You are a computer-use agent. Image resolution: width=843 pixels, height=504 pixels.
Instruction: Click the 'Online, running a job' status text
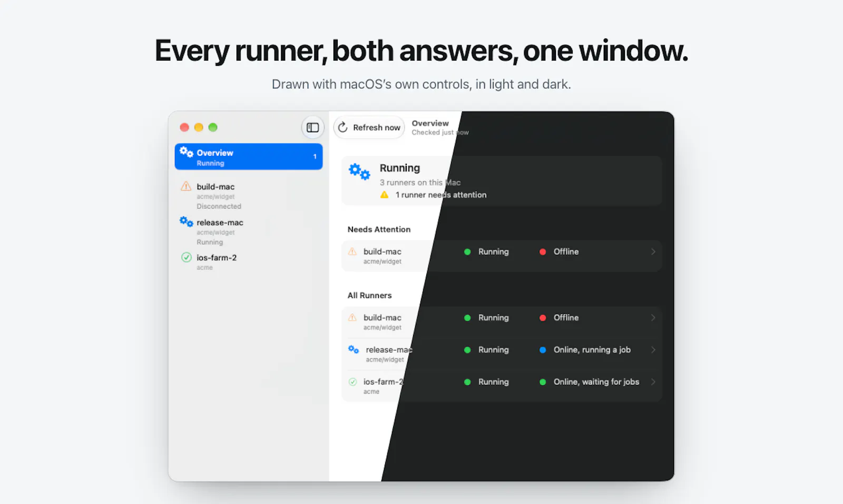(x=592, y=350)
